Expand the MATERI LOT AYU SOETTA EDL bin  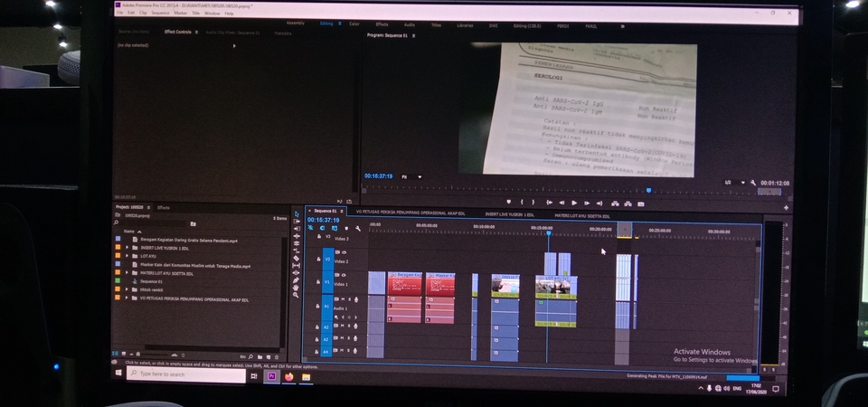click(x=127, y=273)
